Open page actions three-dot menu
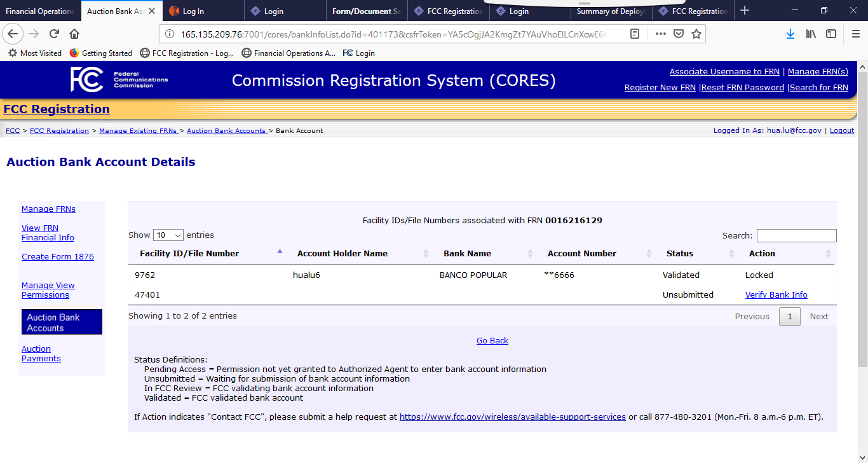Image resolution: width=868 pixels, height=463 pixels. [x=660, y=34]
